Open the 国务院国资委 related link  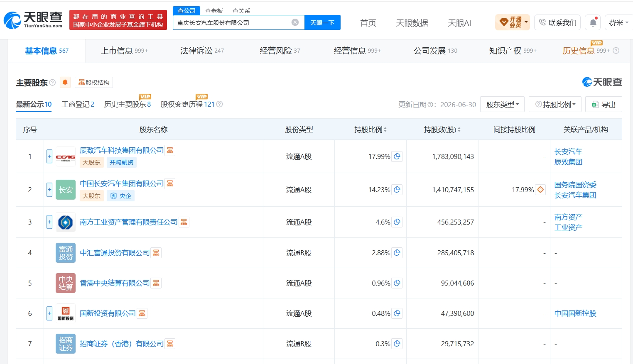point(575,185)
